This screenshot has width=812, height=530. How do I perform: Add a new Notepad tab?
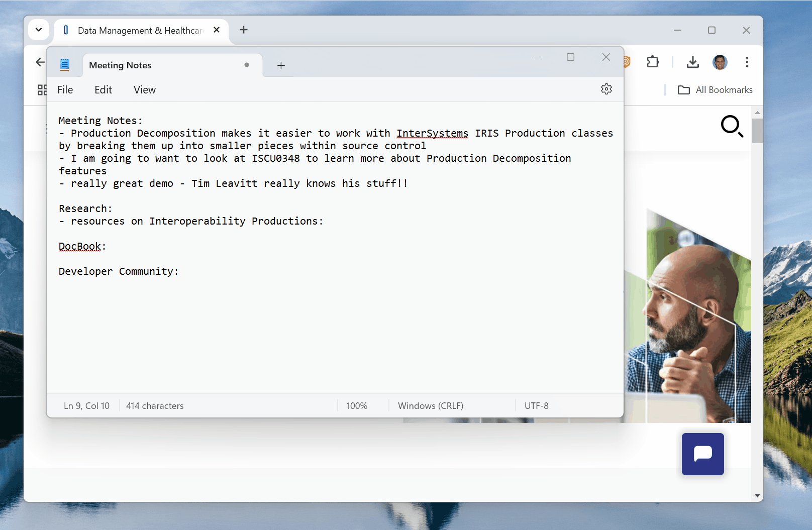281,65
